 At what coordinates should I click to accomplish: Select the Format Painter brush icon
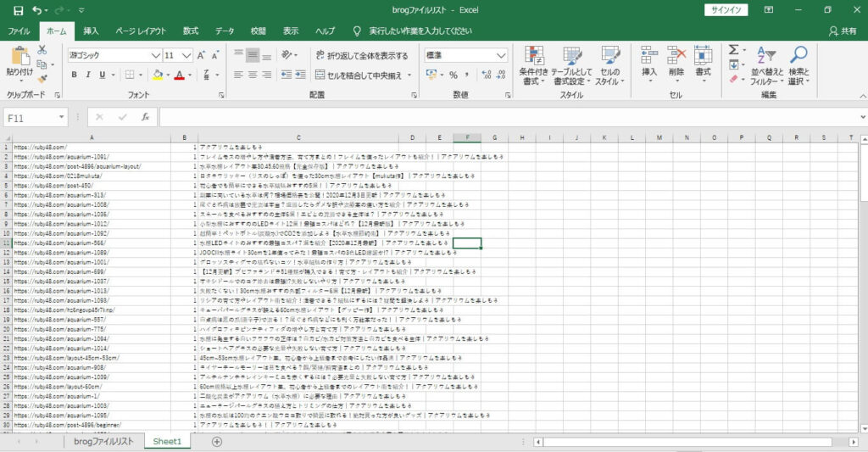(42, 79)
